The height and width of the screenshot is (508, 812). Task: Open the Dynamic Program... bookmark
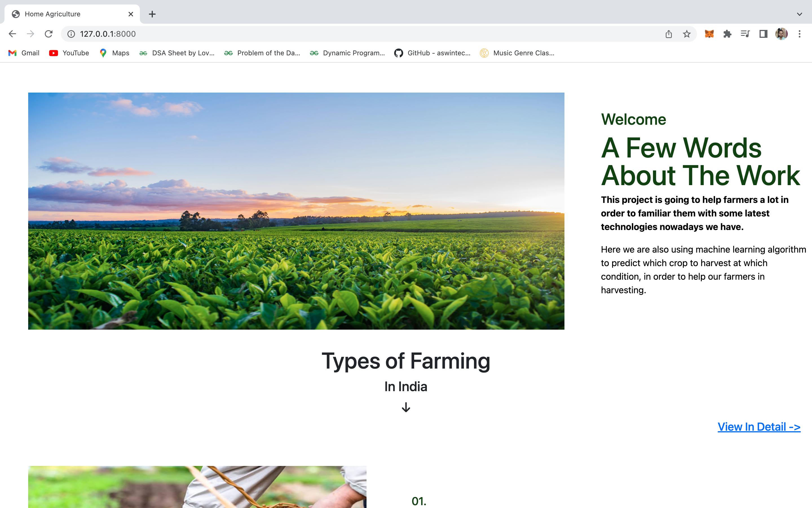pos(347,53)
